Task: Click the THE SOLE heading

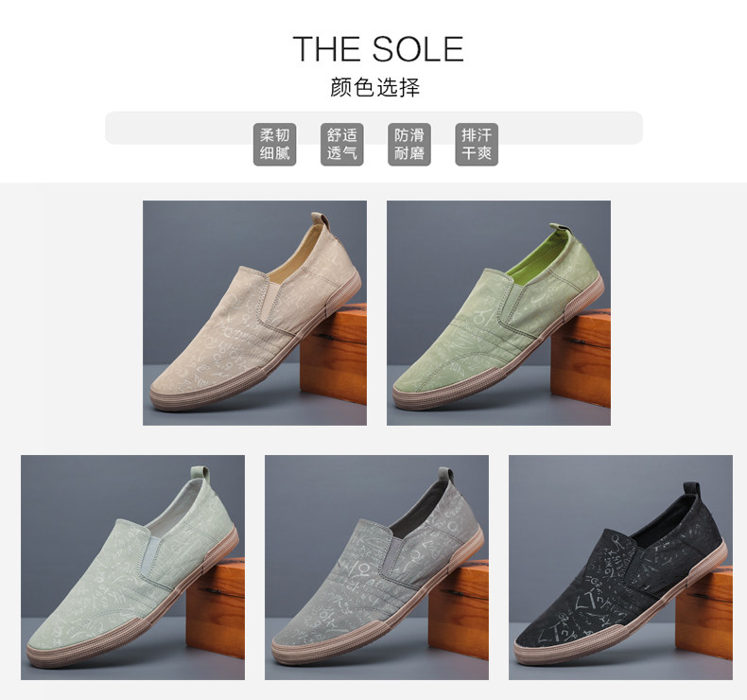Action: (x=378, y=48)
